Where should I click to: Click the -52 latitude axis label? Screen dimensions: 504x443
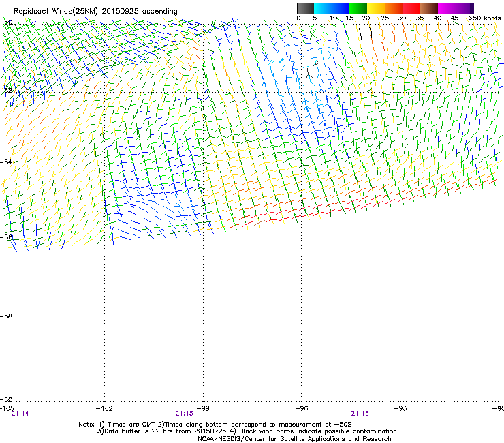point(6,91)
